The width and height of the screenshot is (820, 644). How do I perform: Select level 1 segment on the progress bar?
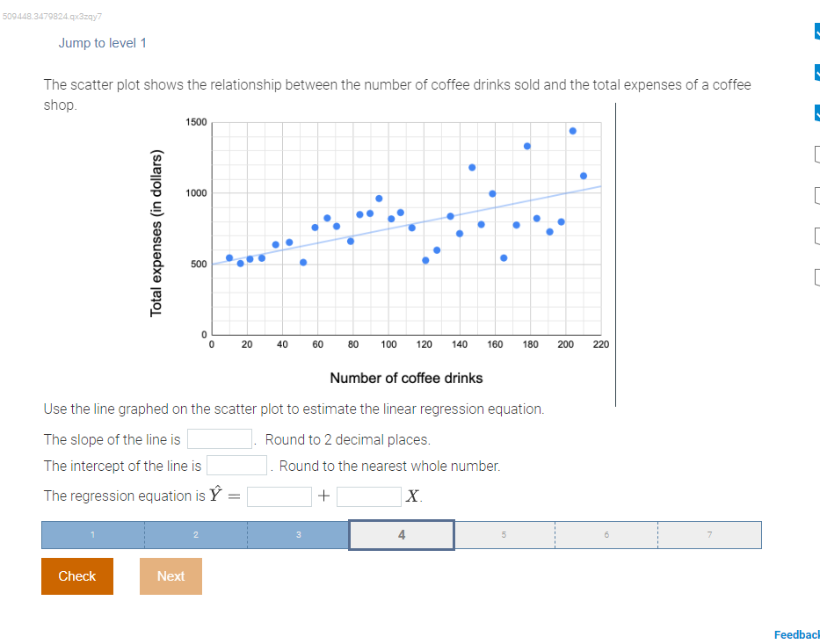92,534
